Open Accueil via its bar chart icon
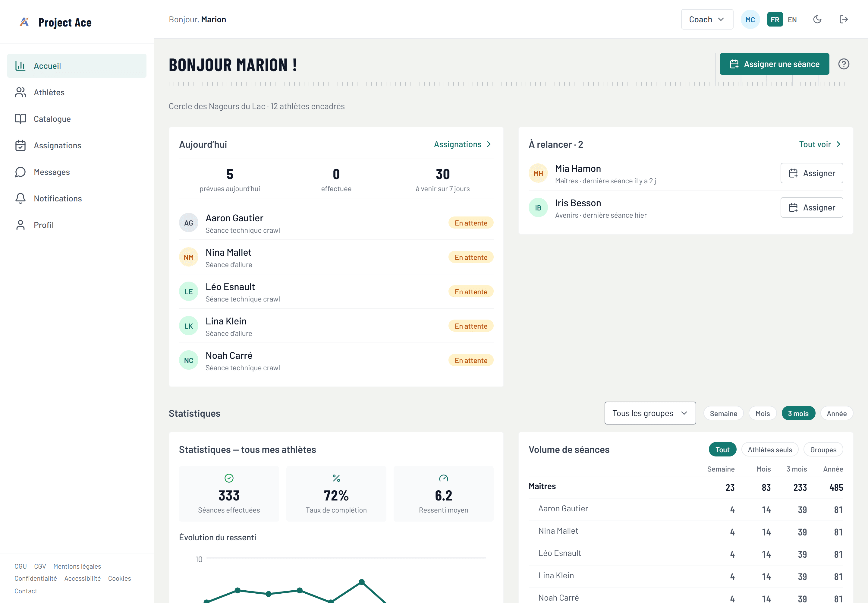The height and width of the screenshot is (603, 868). coord(20,66)
